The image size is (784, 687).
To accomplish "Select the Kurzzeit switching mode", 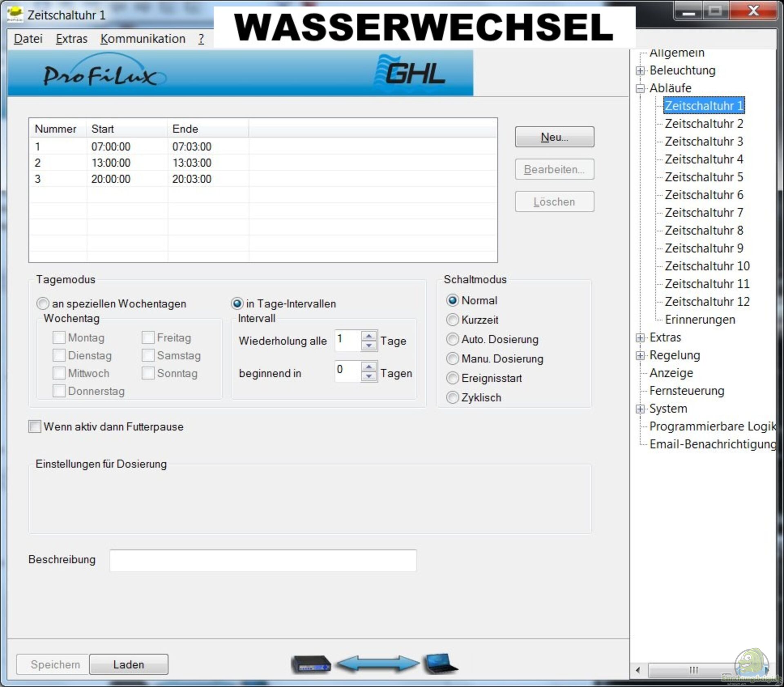I will click(452, 320).
